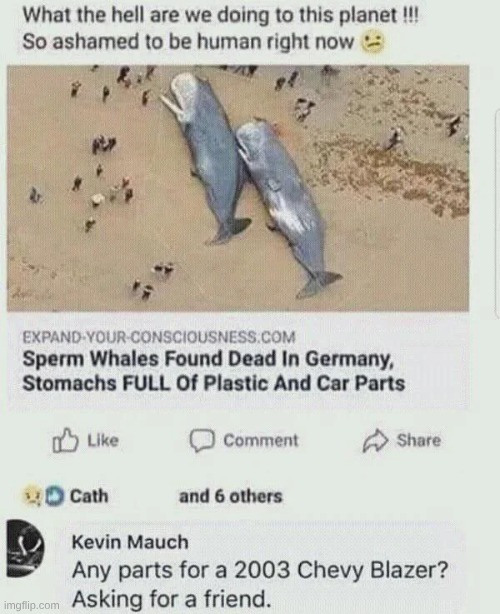The width and height of the screenshot is (500, 614).
Task: Show the 'and 6 others' reactions list
Action: point(231,496)
